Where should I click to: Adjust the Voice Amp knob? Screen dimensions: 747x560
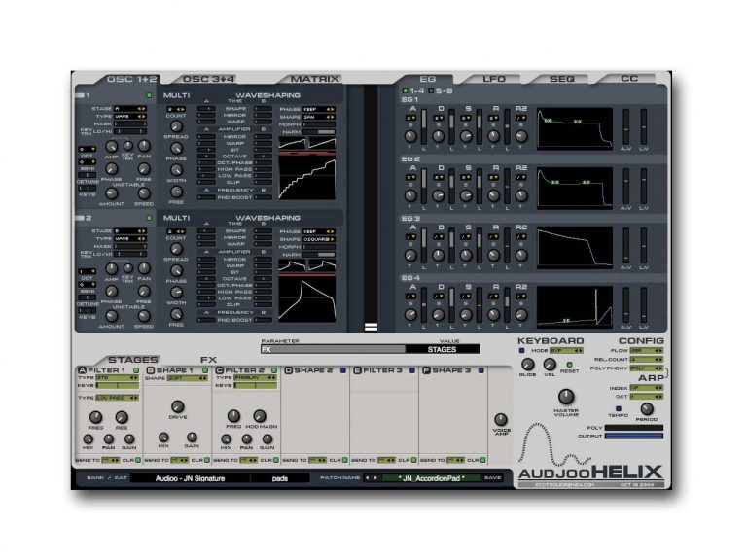click(501, 419)
